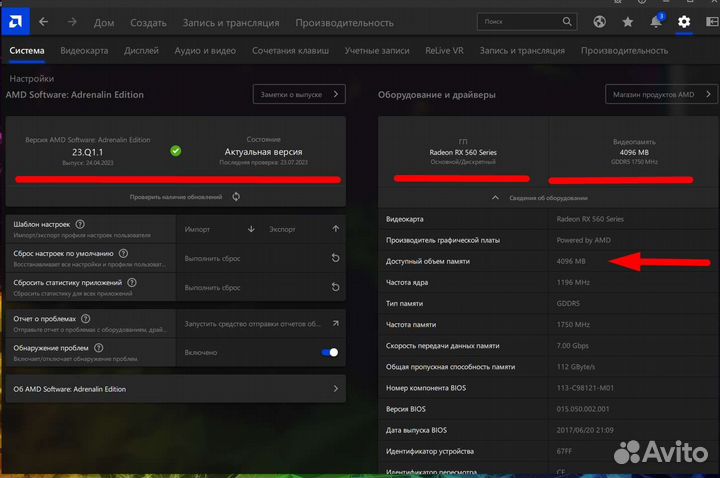The height and width of the screenshot is (478, 720).
Task: Click the export up arrow icon
Action: [336, 229]
